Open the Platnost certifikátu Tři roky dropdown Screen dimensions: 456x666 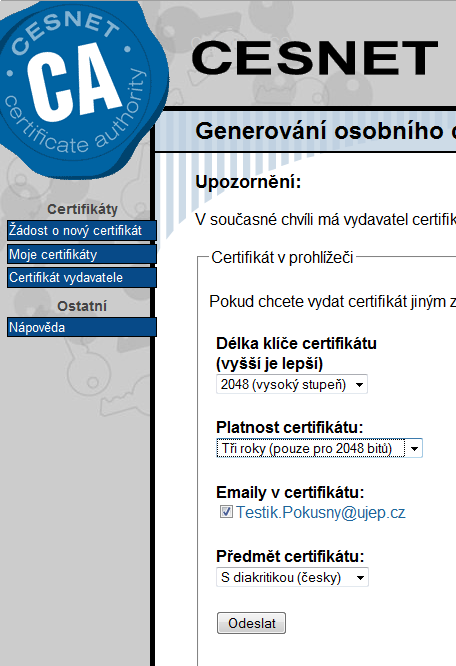click(x=319, y=448)
